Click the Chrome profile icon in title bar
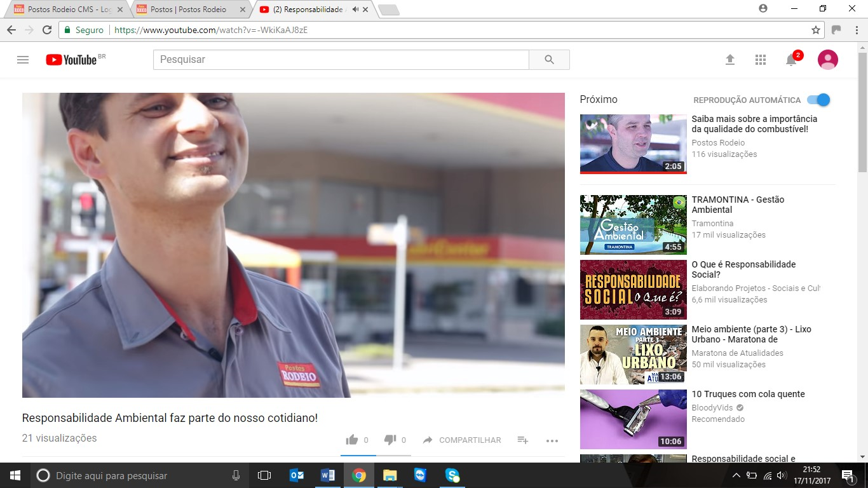868x488 pixels. 763,8
